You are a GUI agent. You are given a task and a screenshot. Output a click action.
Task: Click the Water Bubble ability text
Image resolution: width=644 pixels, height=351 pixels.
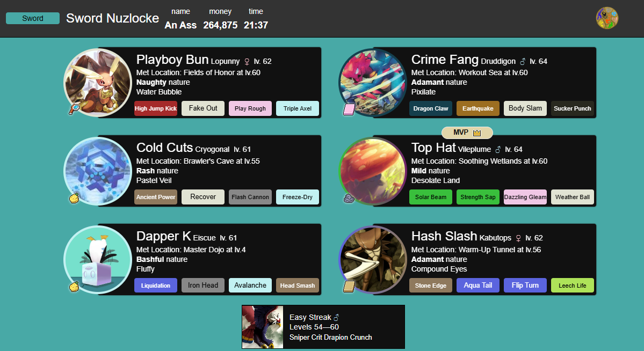pos(159,92)
